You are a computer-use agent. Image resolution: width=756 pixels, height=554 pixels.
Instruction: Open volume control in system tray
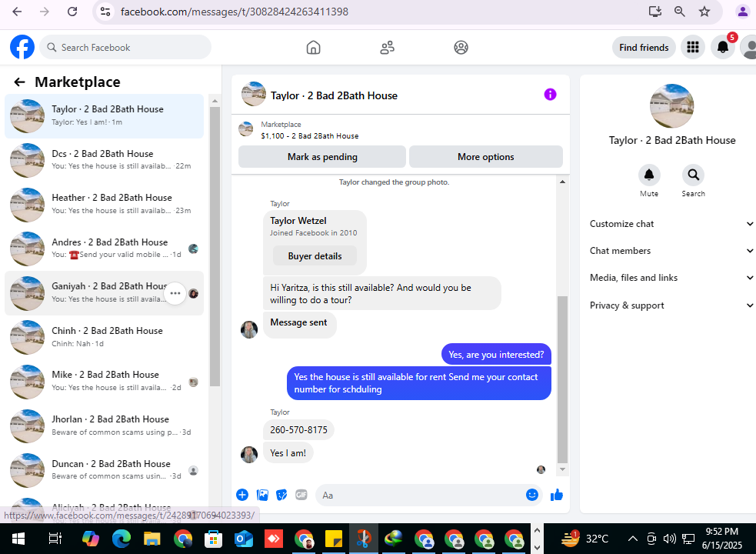[x=669, y=539]
